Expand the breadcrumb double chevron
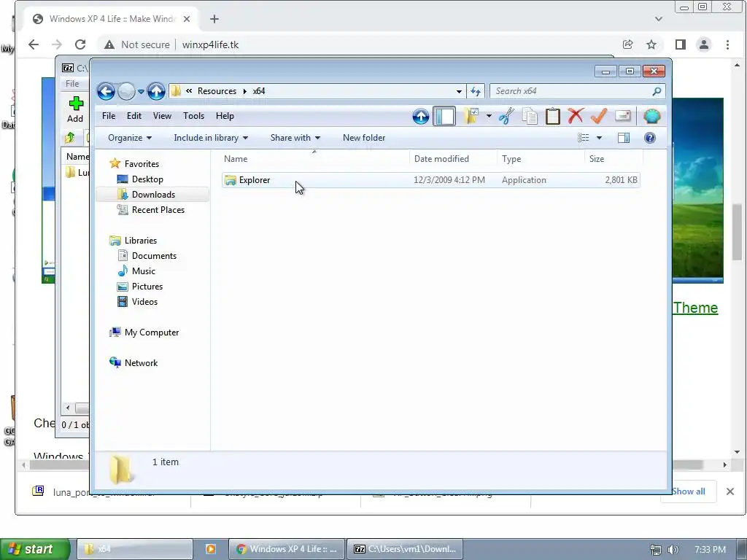Viewport: 747px width, 560px height. [189, 91]
